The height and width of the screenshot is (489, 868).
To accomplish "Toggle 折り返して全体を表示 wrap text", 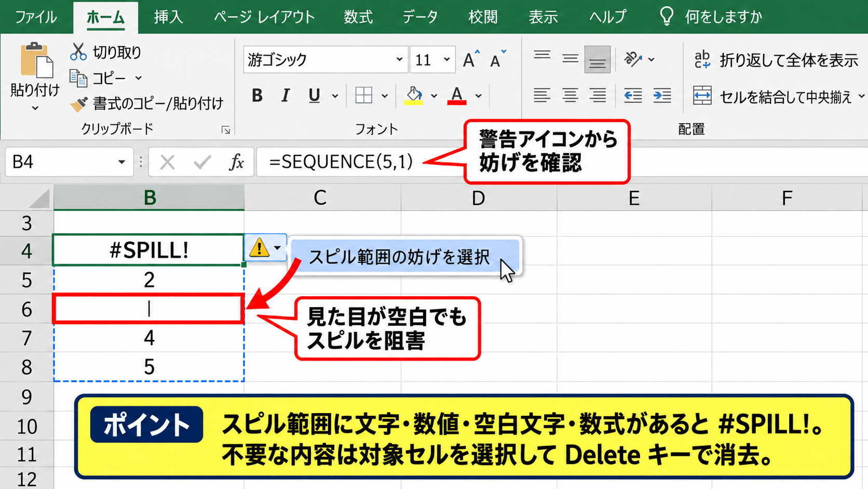I will [776, 60].
